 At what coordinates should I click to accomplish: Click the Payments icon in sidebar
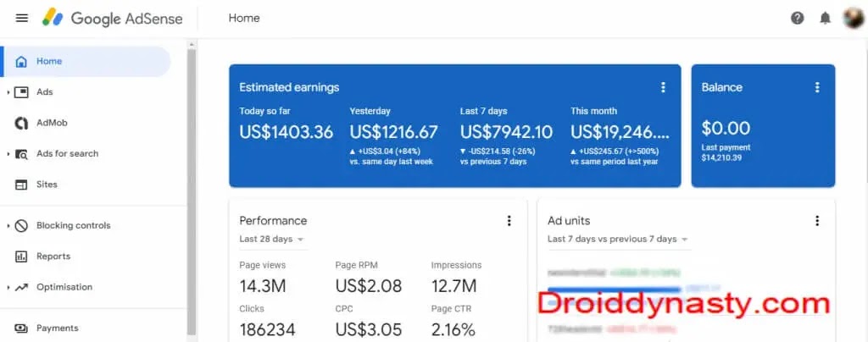coord(21,328)
